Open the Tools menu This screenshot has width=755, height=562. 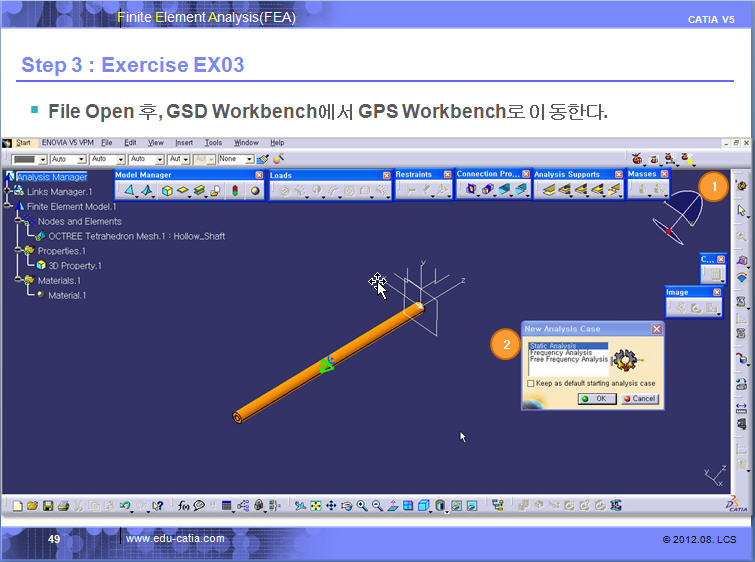click(x=213, y=143)
